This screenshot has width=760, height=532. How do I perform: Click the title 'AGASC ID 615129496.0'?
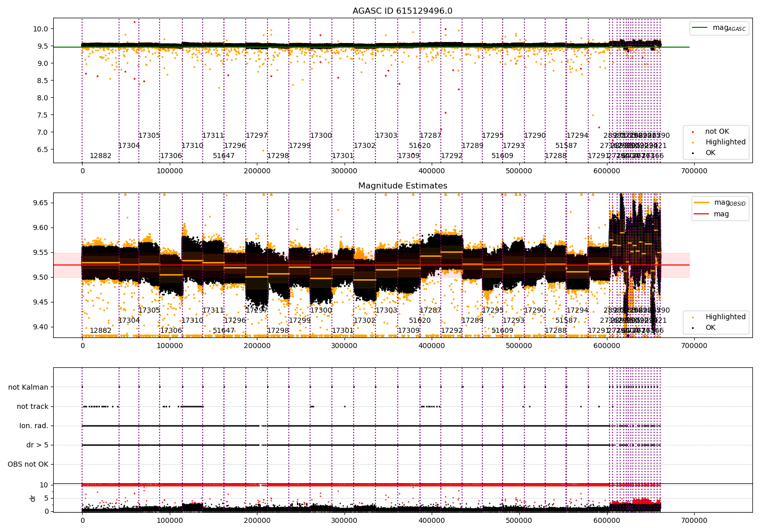pyautogui.click(x=403, y=11)
